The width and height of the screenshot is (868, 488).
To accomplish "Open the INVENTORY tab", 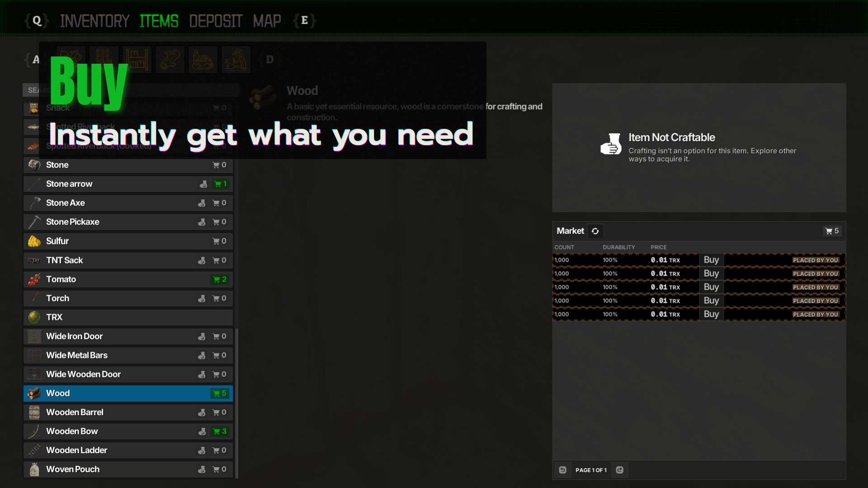I will [x=94, y=21].
